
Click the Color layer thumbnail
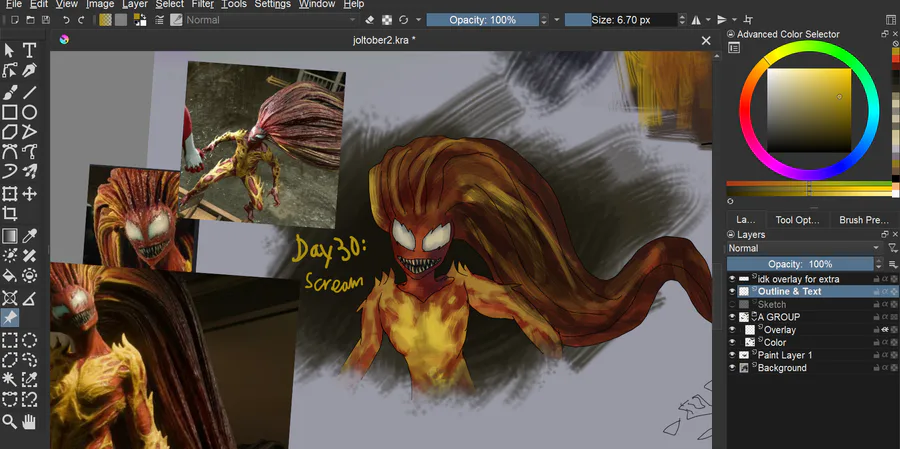pyautogui.click(x=750, y=342)
